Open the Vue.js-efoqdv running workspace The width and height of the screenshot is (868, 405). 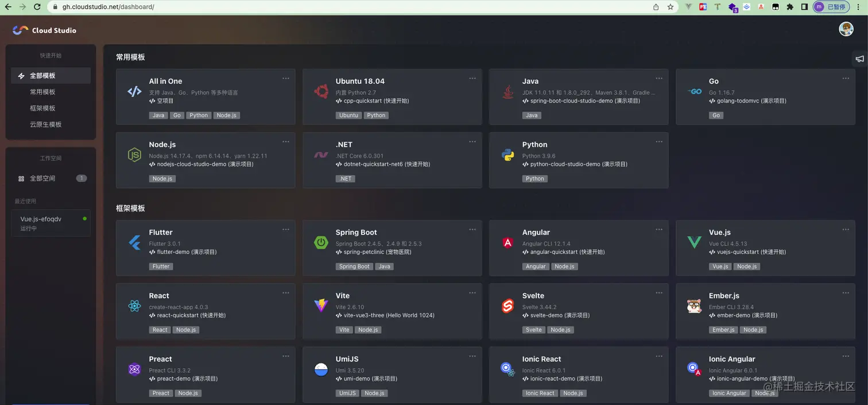point(51,223)
